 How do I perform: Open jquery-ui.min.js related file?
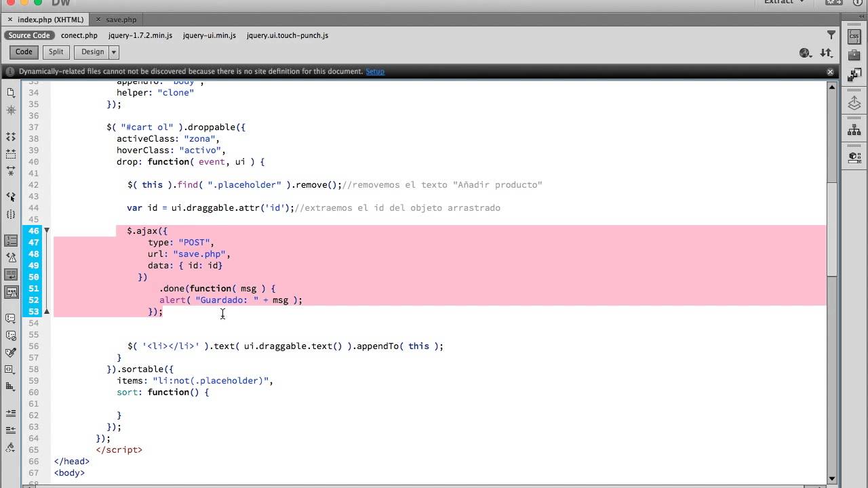pyautogui.click(x=210, y=35)
